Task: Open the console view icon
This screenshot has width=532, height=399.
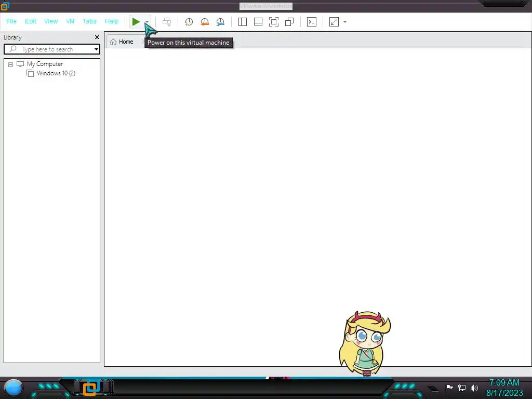Action: point(312,22)
